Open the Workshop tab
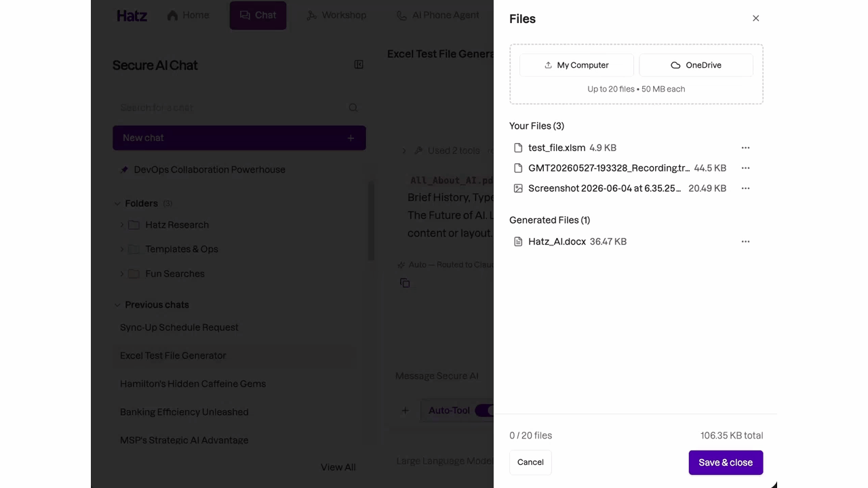The height and width of the screenshot is (488, 868). click(336, 15)
